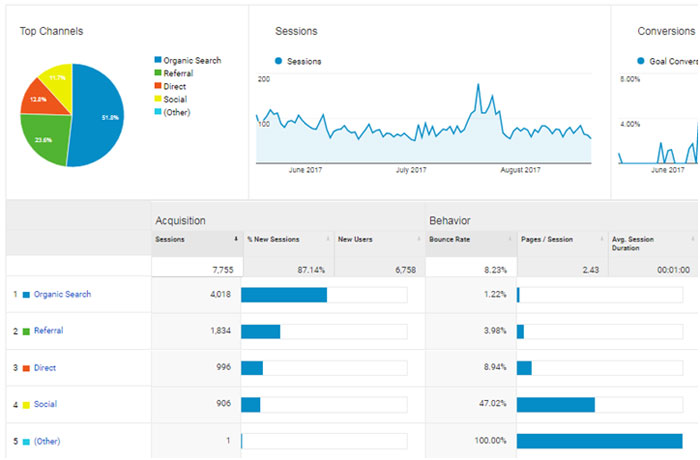
Task: Click the green square beside Referral row
Action: pos(26,331)
